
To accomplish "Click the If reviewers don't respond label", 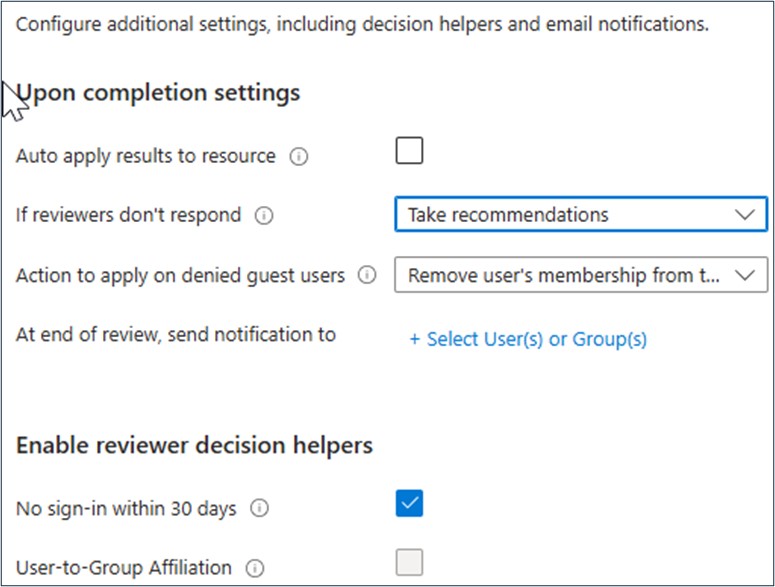I will [129, 214].
